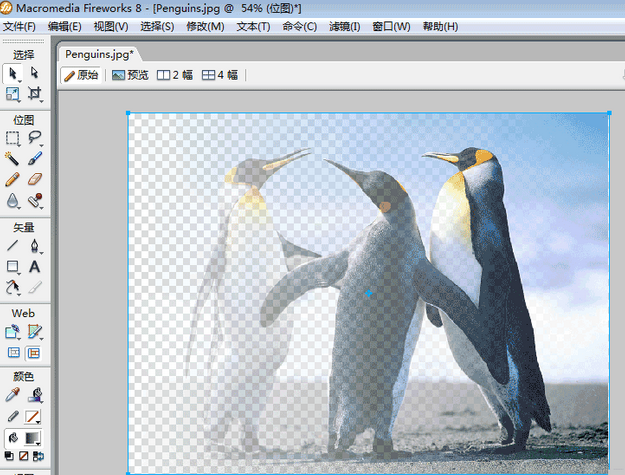
Task: Open the Pen tool flyout
Action: coord(35,246)
